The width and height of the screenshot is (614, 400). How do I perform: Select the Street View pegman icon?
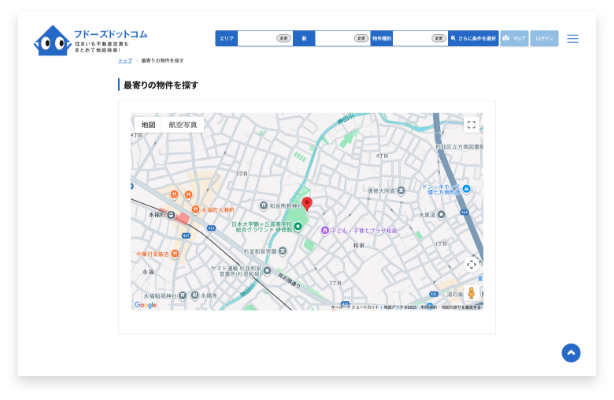(471, 292)
